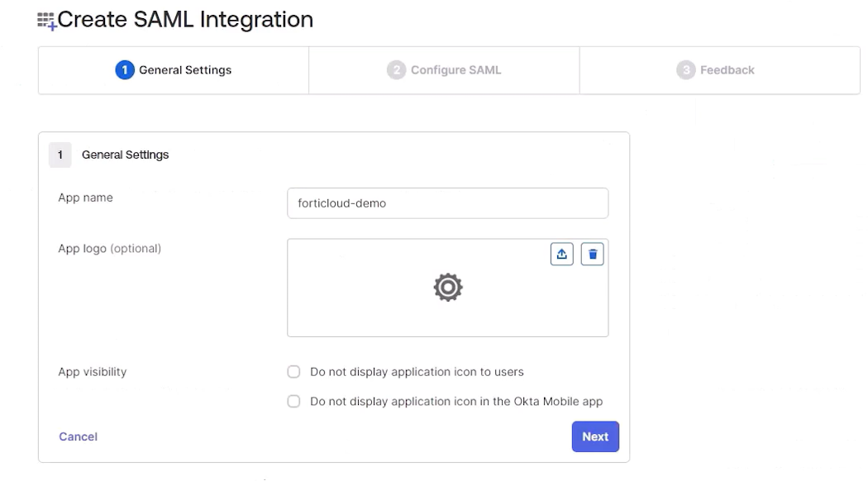Click the trash icon to delete logo
Image resolution: width=868 pixels, height=481 pixels.
click(592, 255)
